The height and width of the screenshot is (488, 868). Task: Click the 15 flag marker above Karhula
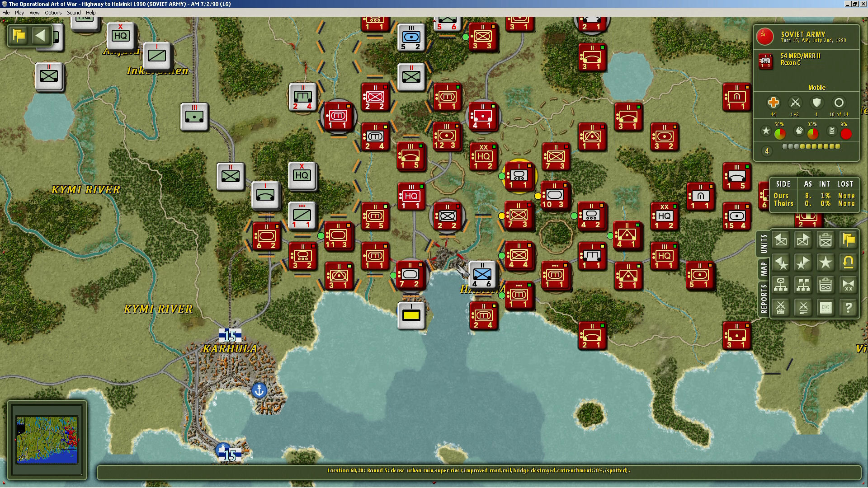(x=230, y=336)
